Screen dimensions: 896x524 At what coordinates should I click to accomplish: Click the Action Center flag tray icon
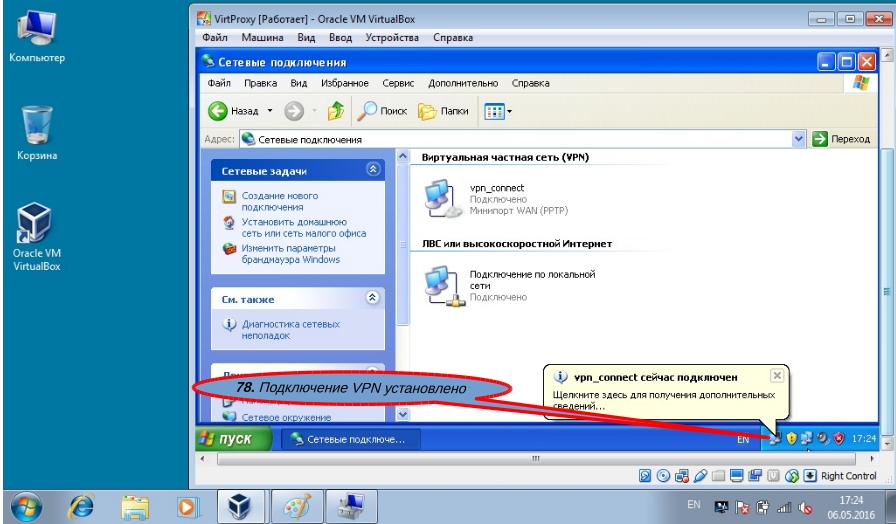coord(742,507)
